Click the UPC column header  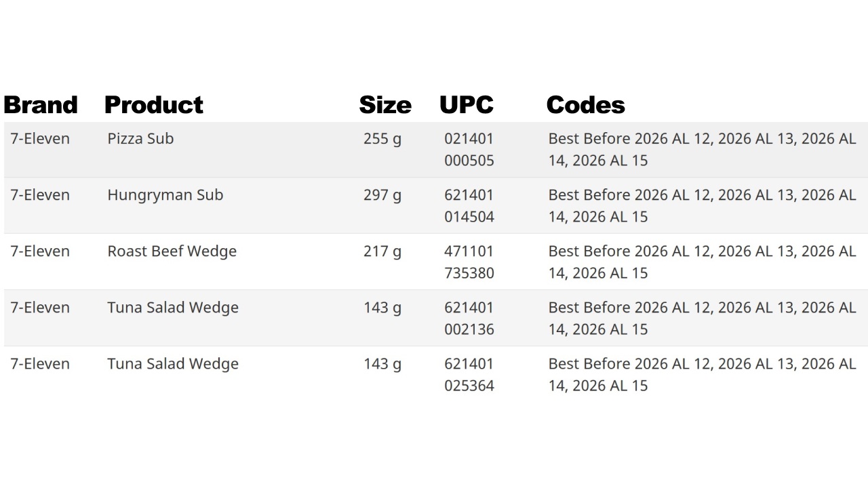coord(467,105)
